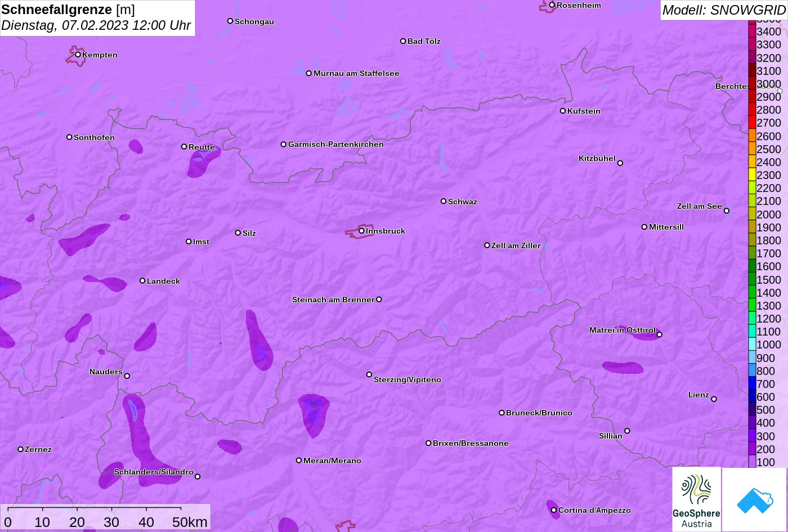Select the Innsbruck city label
Image resolution: width=788 pixels, height=532 pixels.
(x=386, y=231)
